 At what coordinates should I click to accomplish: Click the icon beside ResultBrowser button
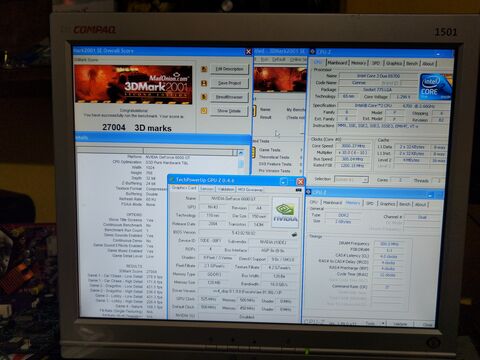(x=204, y=97)
